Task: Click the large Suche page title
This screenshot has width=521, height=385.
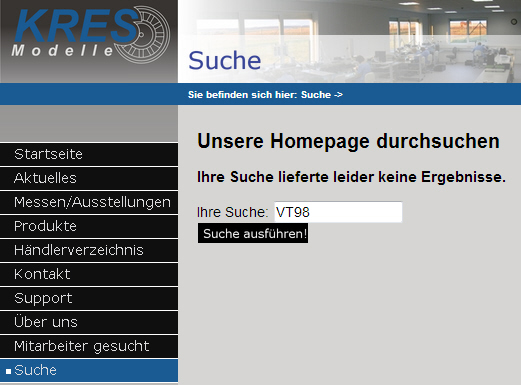Action: pos(225,60)
